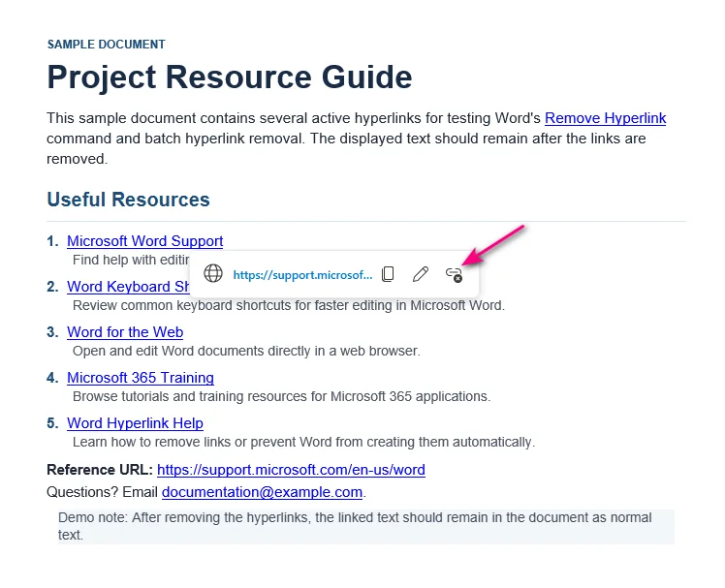The height and width of the screenshot is (588, 725).
Task: Click 'Learn how to remove links' text
Action: pyautogui.click(x=303, y=443)
